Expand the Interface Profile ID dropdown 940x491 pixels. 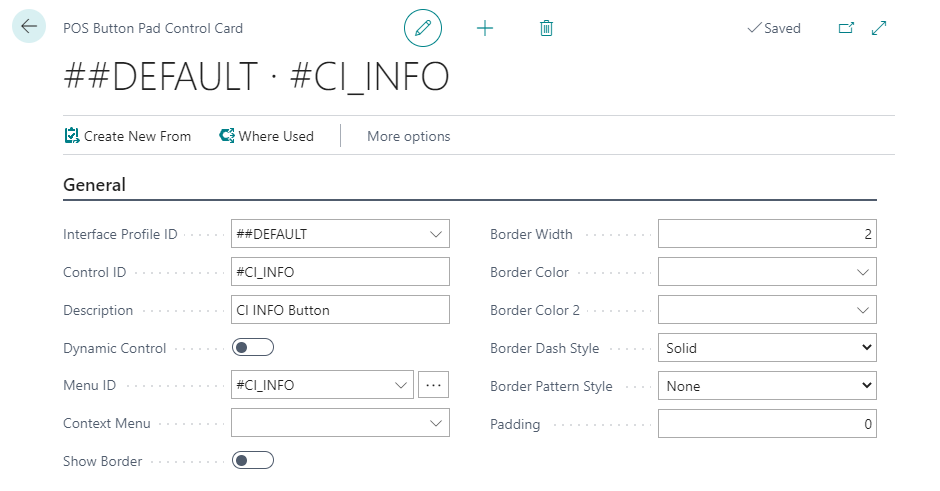pos(436,234)
